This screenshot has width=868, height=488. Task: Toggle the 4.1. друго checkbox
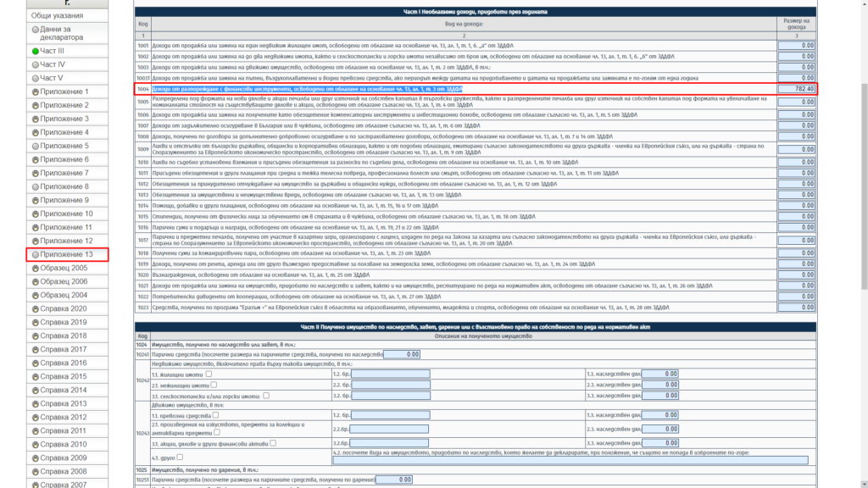click(180, 457)
